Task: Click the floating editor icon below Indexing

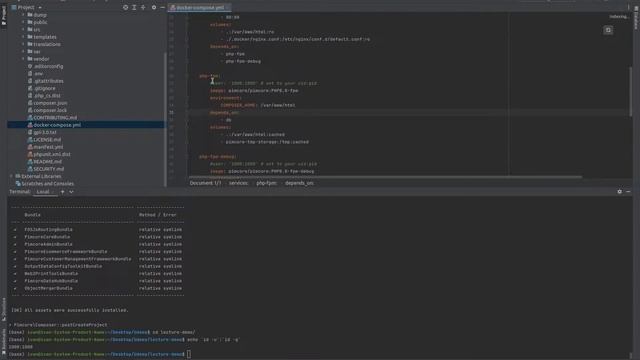Action: click(x=608, y=30)
